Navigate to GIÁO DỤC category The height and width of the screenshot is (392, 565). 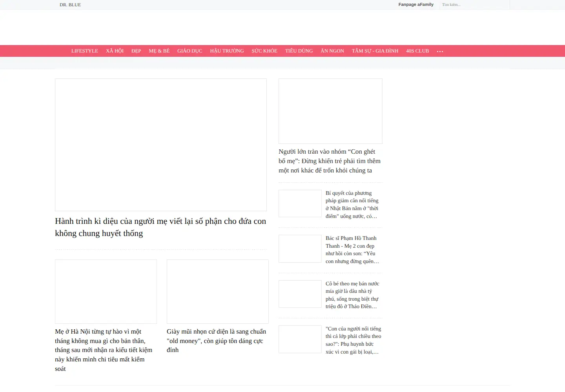click(x=190, y=51)
